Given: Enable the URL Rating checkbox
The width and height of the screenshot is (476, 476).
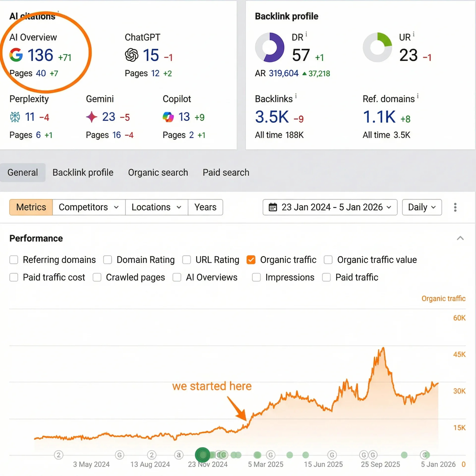Looking at the screenshot, I should coord(186,260).
